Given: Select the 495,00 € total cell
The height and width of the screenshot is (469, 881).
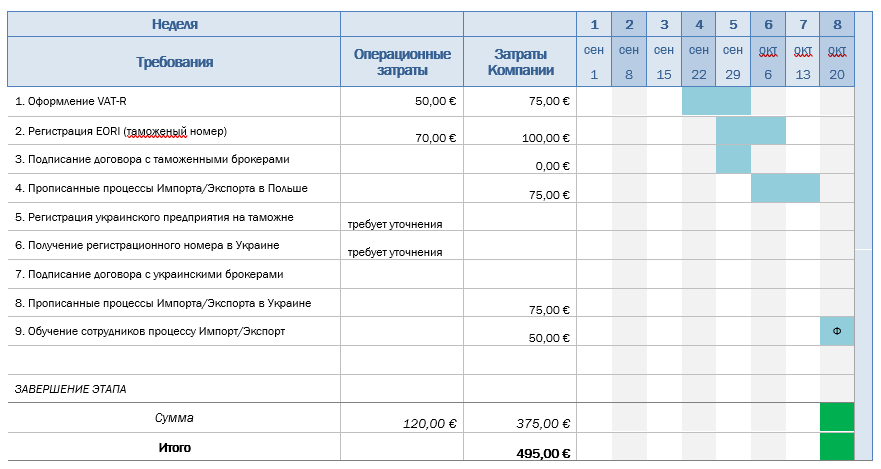Looking at the screenshot, I should 520,447.
